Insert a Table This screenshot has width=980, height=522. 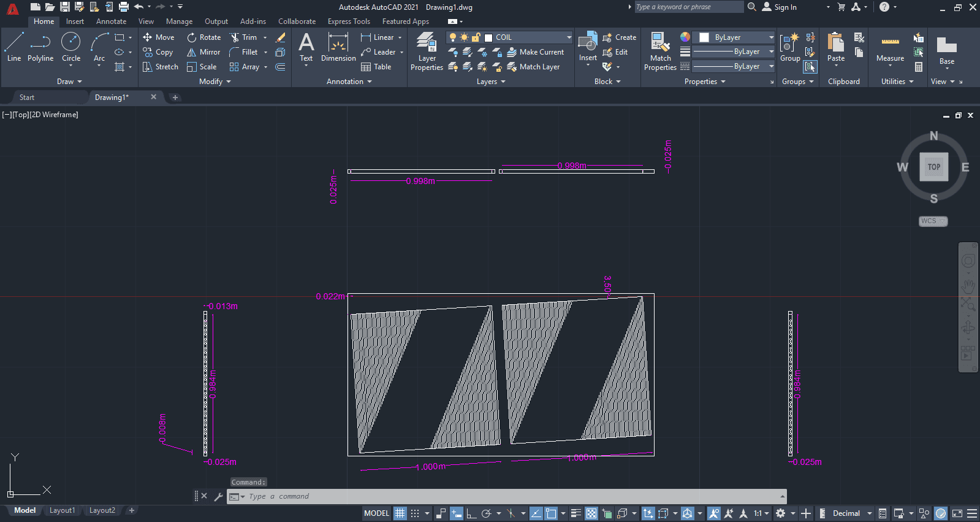(x=376, y=67)
